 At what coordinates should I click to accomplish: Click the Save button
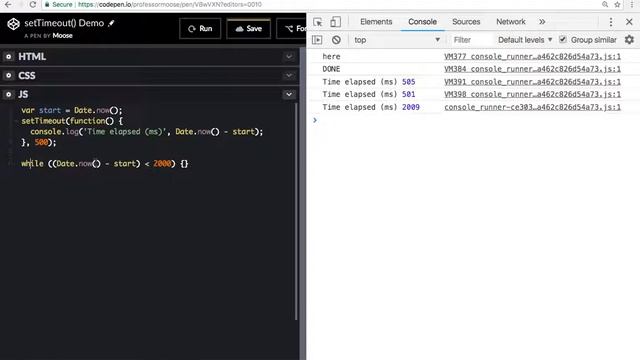coord(249,29)
